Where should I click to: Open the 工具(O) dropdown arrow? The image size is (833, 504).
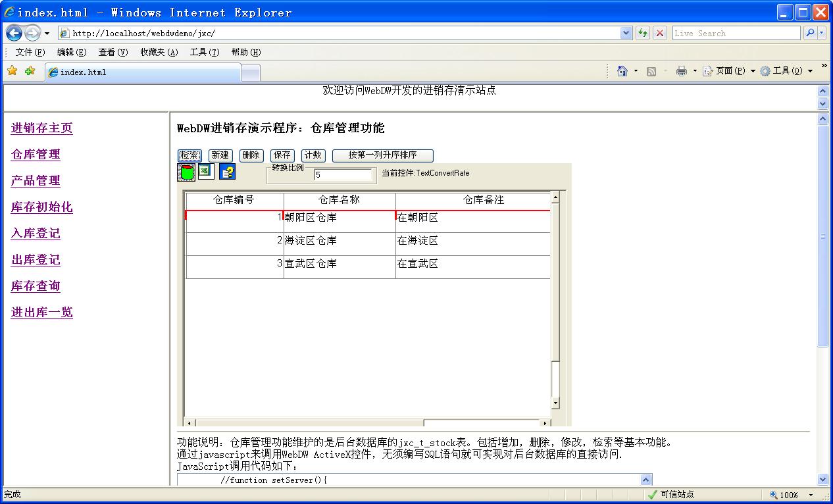click(810, 71)
